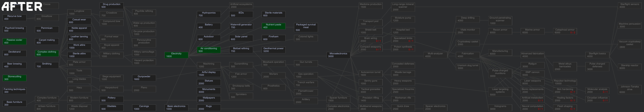Select Basic furniture research
The height and width of the screenshot is (112, 644).
click(15, 104)
